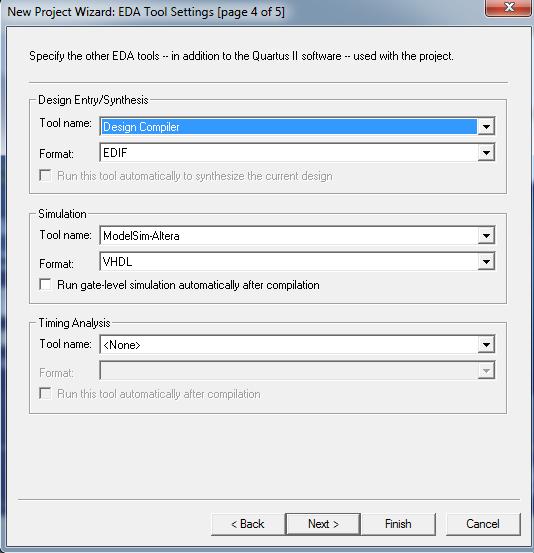Toggle run tool automatically after compilation checkbox

pyautogui.click(x=45, y=393)
